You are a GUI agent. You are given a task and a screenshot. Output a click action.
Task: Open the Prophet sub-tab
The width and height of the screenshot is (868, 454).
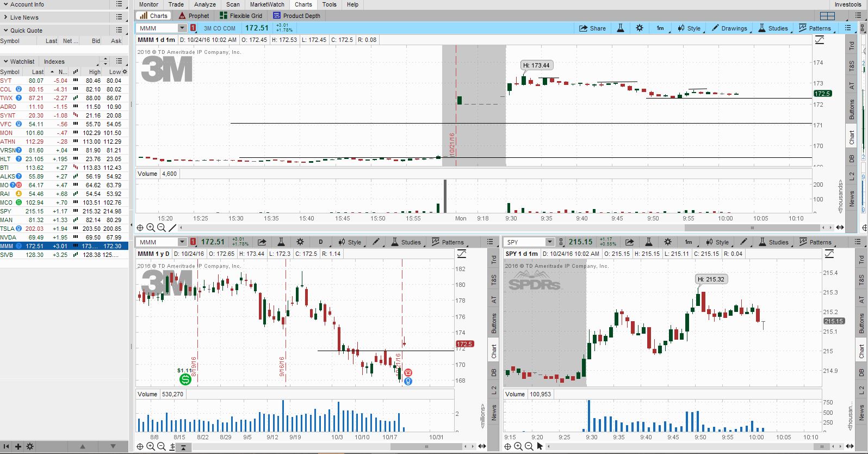[x=194, y=16]
